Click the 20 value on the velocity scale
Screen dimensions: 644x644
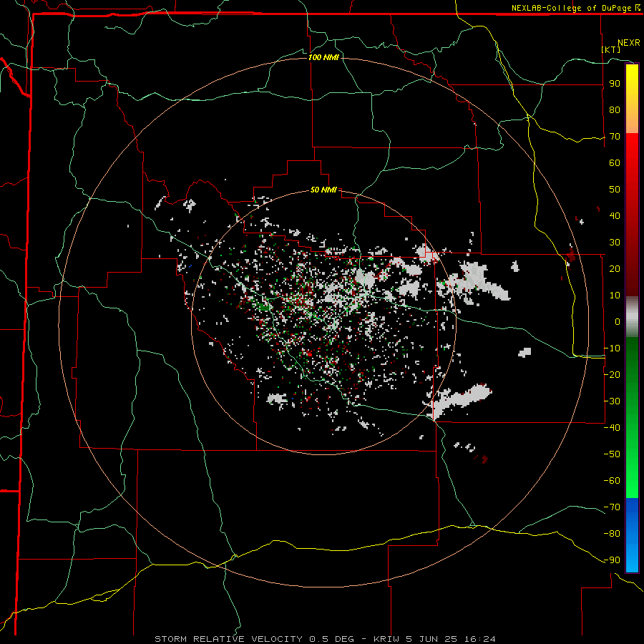tap(615, 268)
